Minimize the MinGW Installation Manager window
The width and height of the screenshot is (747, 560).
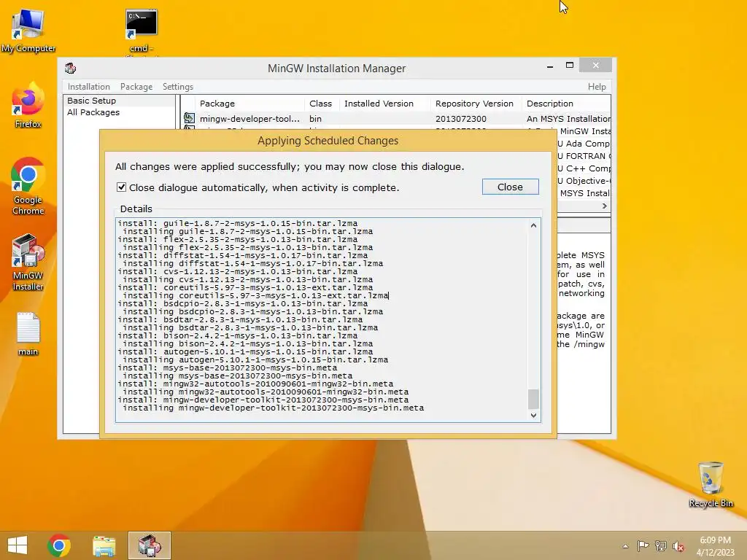coord(550,66)
